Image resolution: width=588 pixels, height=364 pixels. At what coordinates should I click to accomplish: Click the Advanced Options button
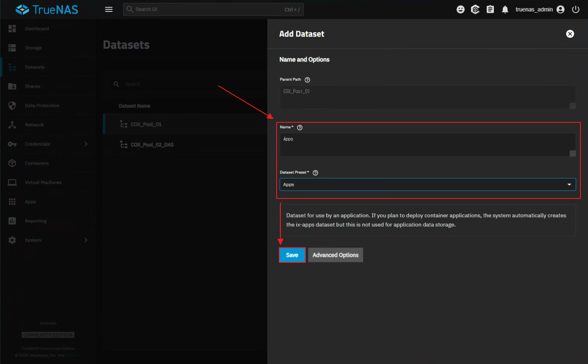point(336,255)
